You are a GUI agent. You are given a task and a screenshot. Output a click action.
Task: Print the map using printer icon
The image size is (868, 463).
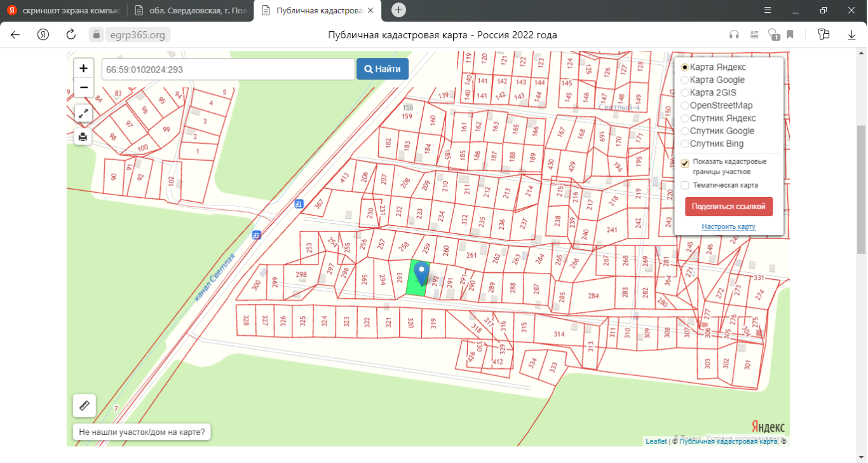tap(83, 136)
